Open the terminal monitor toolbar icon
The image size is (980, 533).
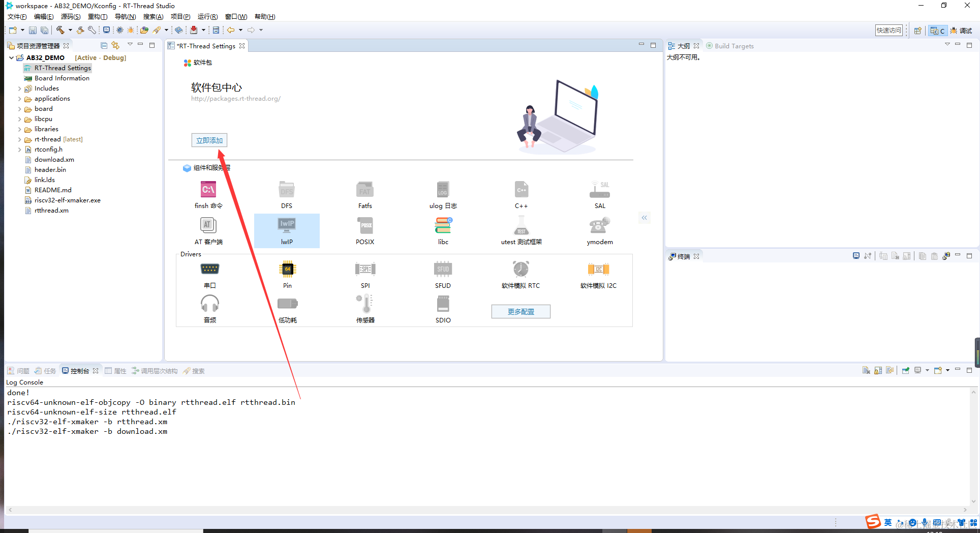click(106, 30)
